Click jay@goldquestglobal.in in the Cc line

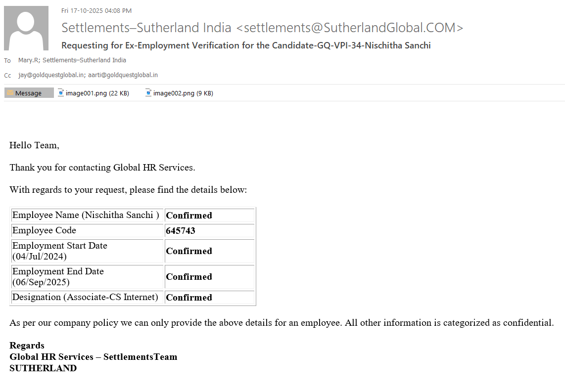(x=51, y=75)
